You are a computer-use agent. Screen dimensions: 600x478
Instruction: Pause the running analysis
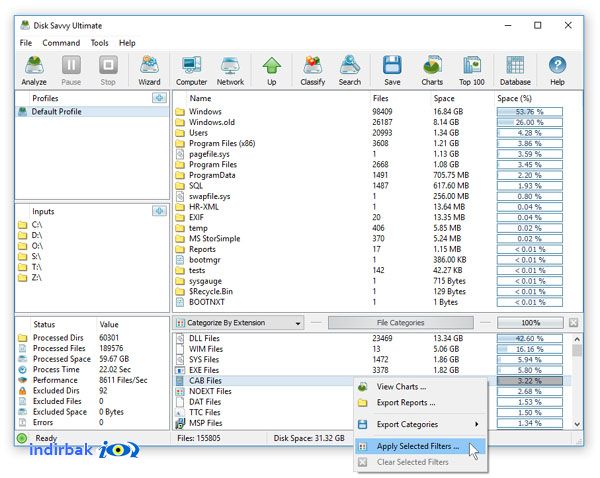[x=71, y=71]
